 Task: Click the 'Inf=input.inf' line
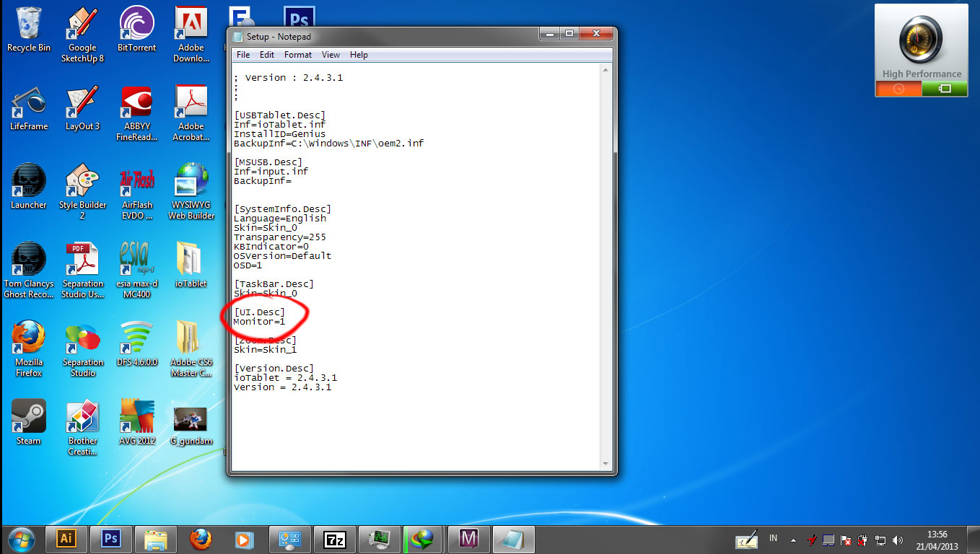point(271,171)
